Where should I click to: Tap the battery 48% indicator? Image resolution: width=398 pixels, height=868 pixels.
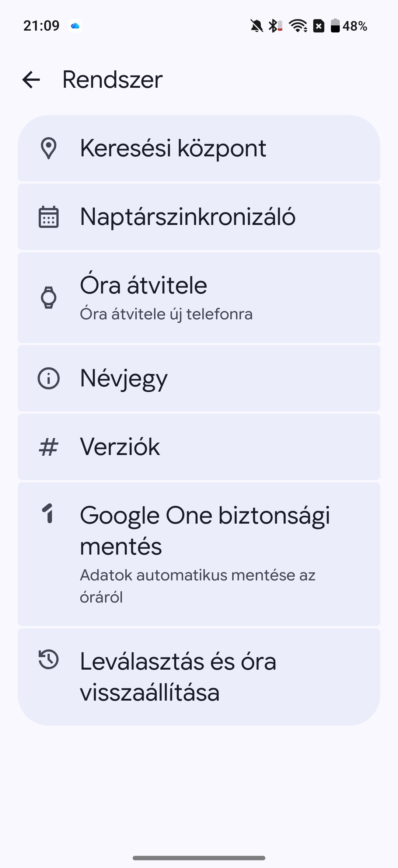pos(349,26)
